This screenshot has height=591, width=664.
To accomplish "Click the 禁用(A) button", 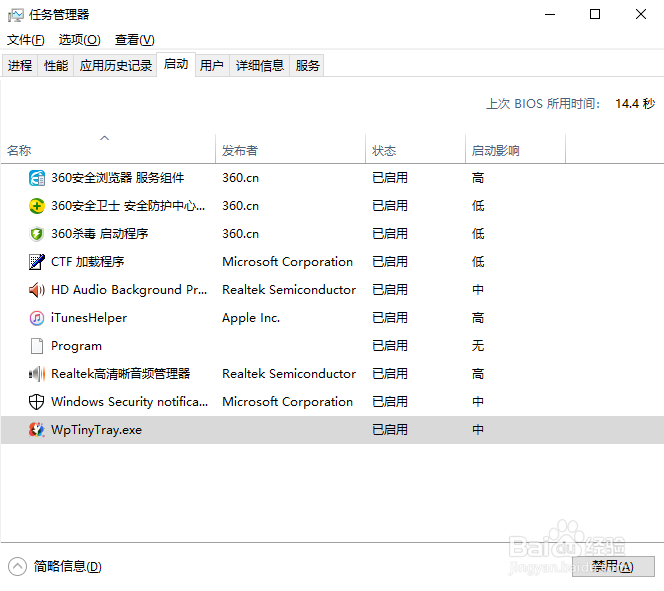I will pos(613,566).
